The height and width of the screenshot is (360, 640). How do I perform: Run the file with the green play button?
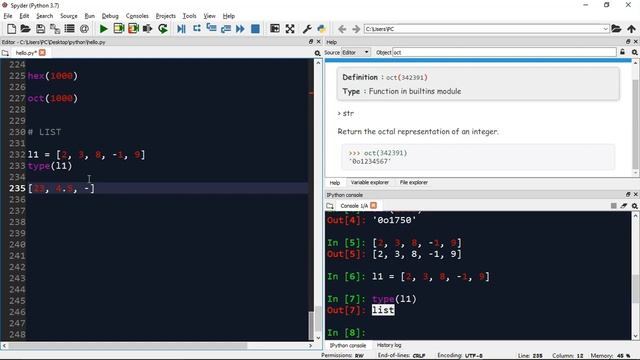tap(104, 29)
